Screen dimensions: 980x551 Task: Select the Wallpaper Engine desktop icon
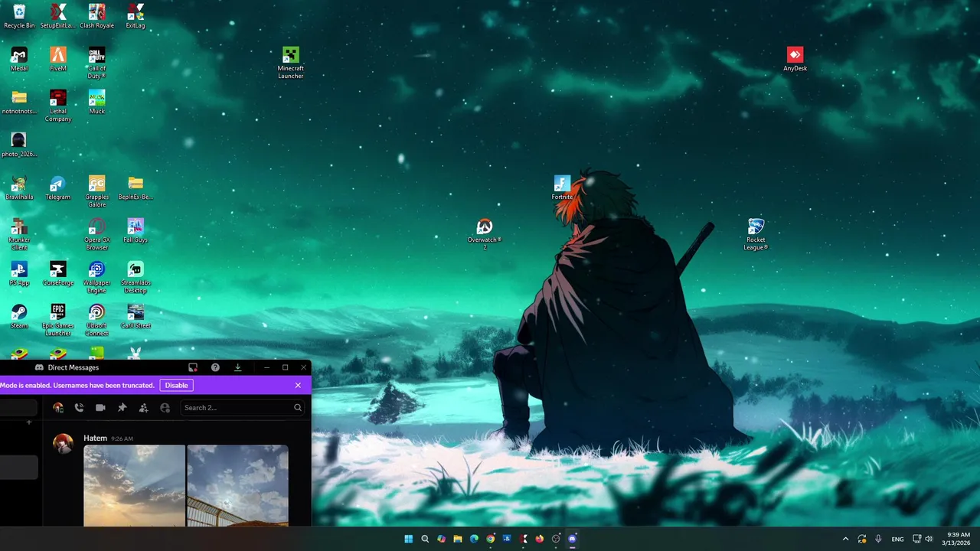pyautogui.click(x=96, y=278)
